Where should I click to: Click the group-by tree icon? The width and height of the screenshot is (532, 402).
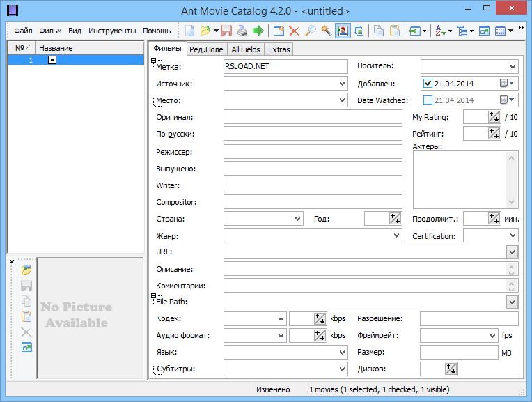click(x=462, y=31)
